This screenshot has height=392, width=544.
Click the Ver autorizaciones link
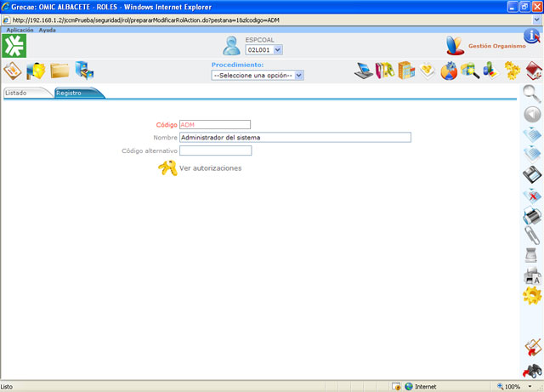point(210,168)
